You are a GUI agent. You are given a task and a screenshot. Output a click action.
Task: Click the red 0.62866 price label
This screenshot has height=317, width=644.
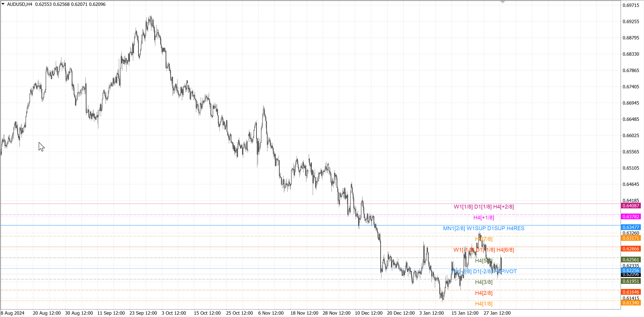631,249
